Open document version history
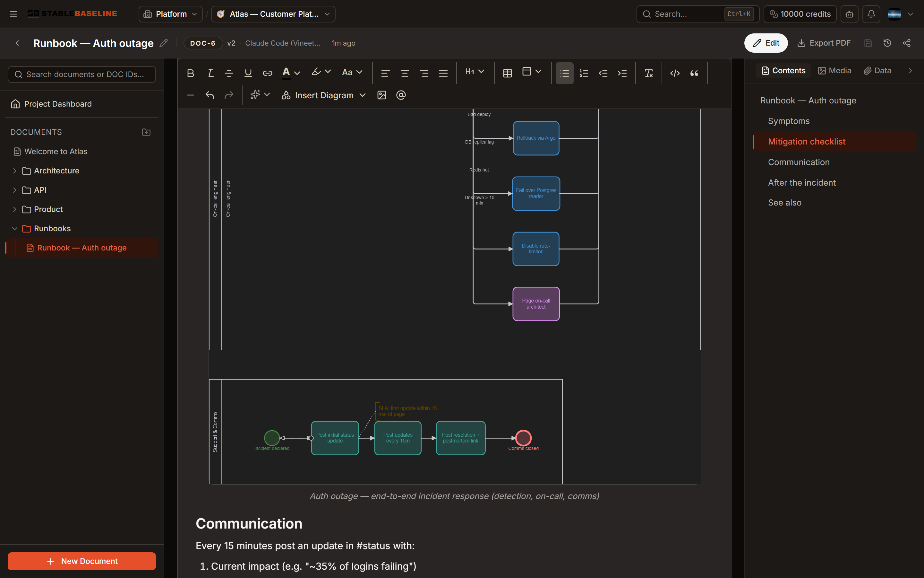The height and width of the screenshot is (578, 924). [887, 43]
